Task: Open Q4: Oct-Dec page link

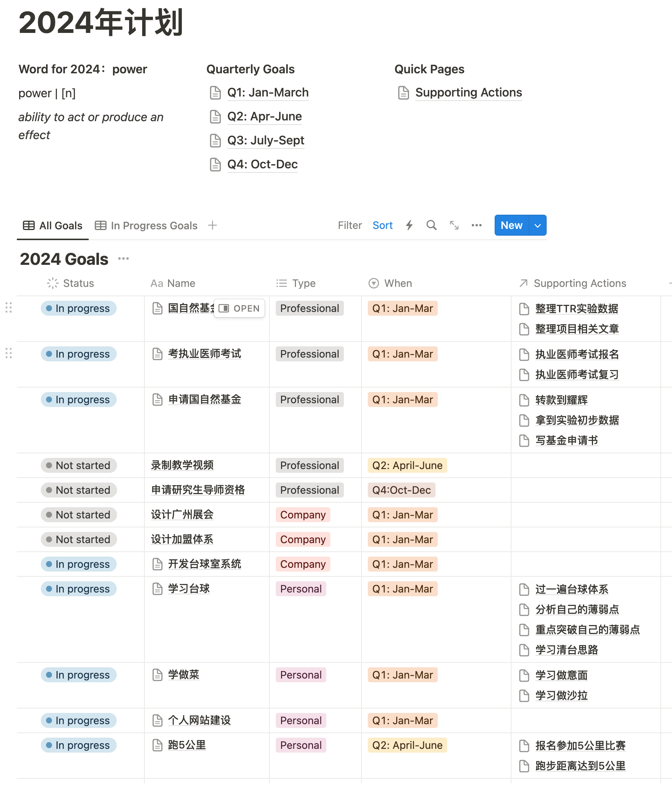Action: [262, 165]
